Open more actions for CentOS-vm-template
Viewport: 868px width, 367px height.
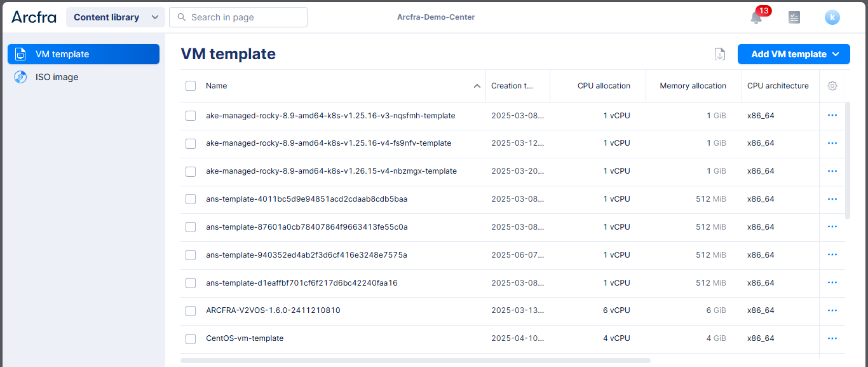(x=832, y=338)
